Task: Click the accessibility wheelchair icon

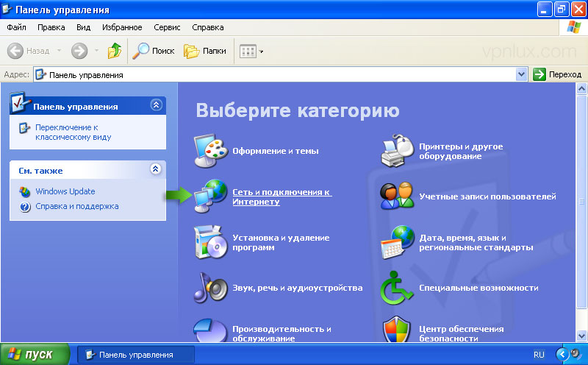Action: [x=396, y=288]
